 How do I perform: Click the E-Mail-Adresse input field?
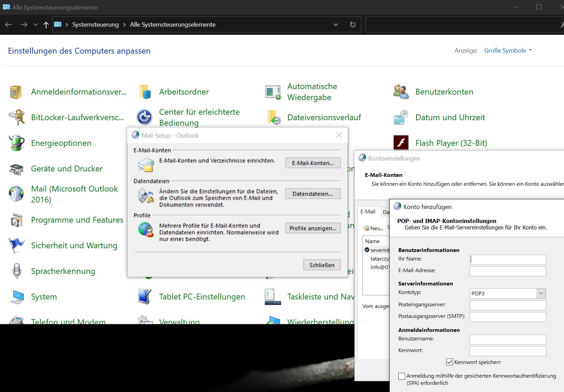click(x=508, y=271)
